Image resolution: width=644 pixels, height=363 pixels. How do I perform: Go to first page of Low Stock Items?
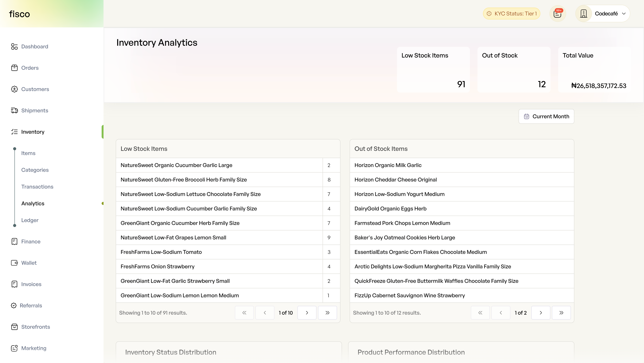pyautogui.click(x=244, y=313)
